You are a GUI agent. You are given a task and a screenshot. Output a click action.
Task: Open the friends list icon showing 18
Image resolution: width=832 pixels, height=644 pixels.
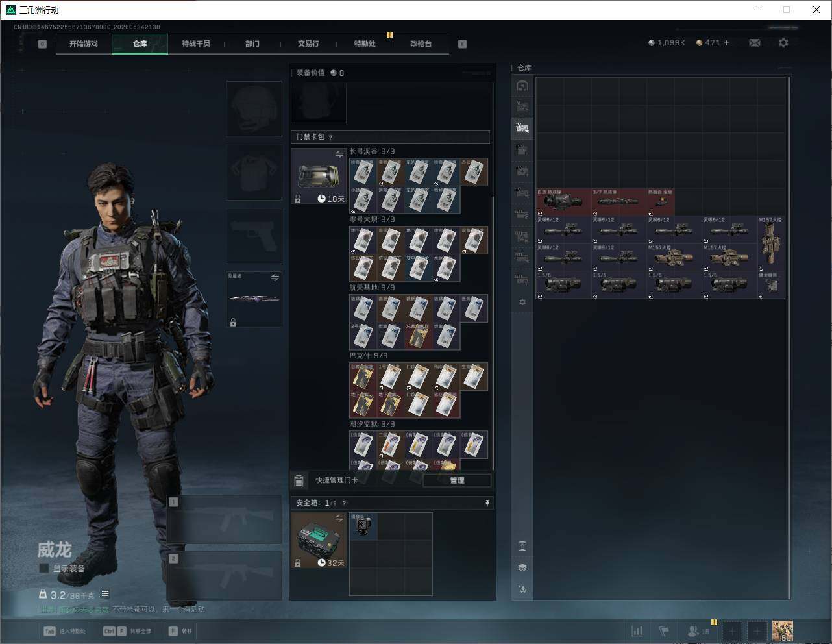click(698, 631)
